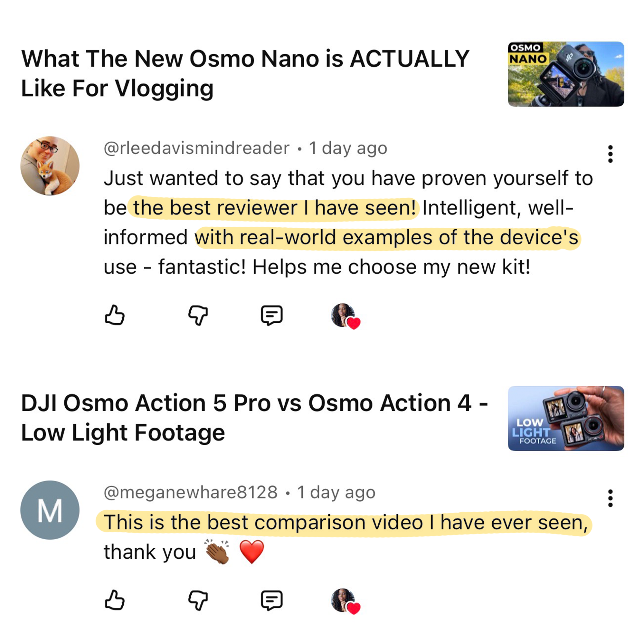
Task: Open the fox avatar profile picture
Action: (50, 166)
